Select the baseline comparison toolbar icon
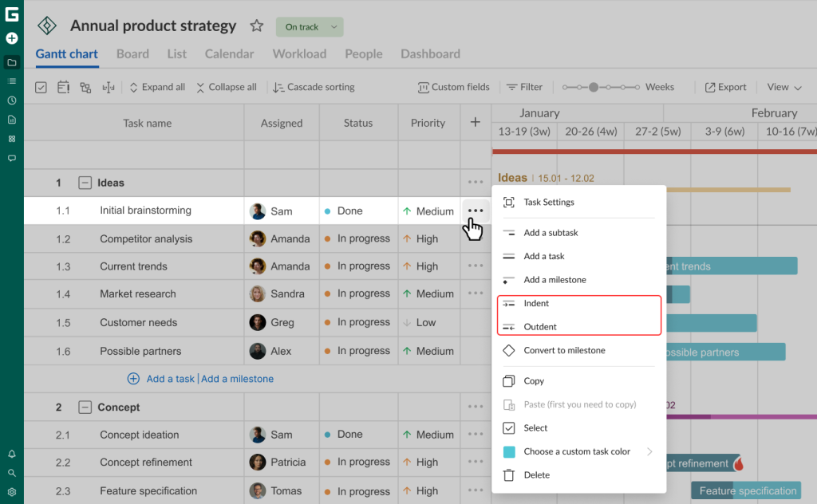Image resolution: width=817 pixels, height=504 pixels. pyautogui.click(x=108, y=87)
